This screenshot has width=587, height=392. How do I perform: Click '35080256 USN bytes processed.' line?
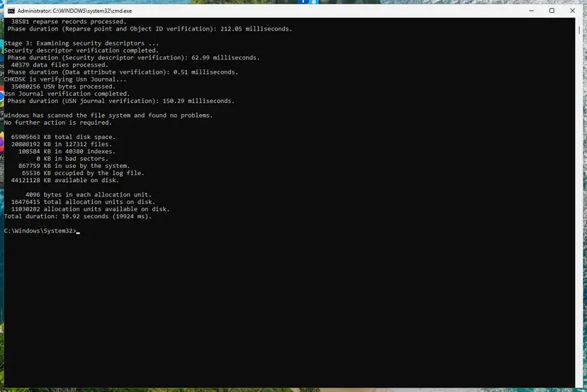(63, 86)
